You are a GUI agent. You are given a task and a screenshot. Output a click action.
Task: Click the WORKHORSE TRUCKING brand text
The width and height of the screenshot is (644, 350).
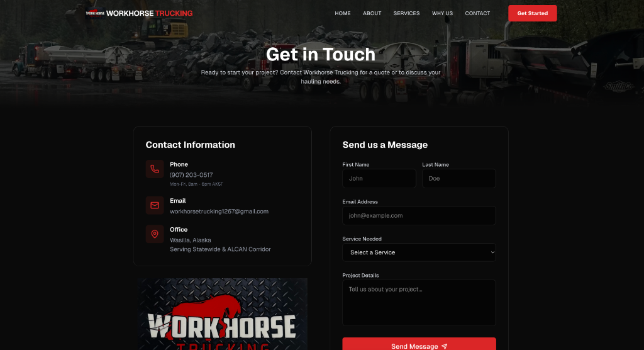(149, 13)
